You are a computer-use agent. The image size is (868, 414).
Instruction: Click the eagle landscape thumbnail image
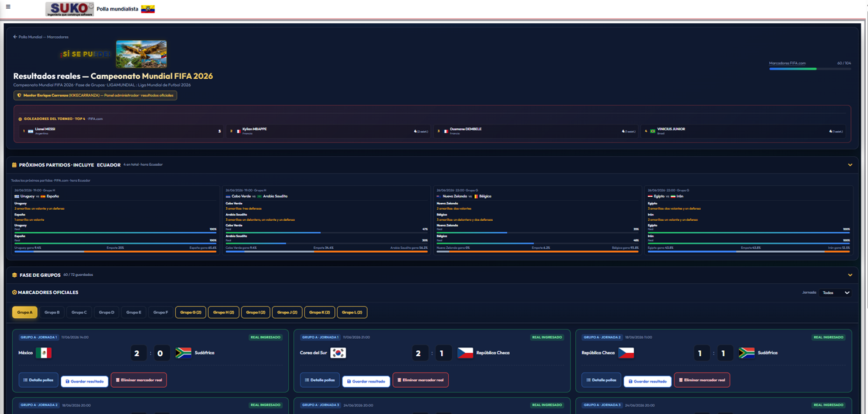141,54
